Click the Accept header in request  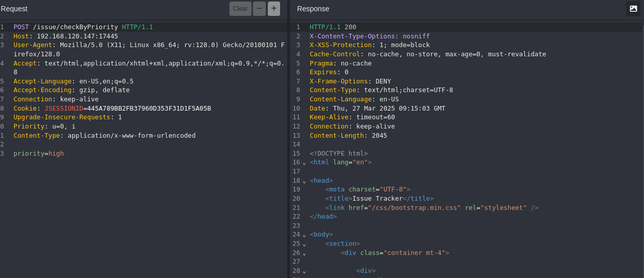[x=149, y=68]
